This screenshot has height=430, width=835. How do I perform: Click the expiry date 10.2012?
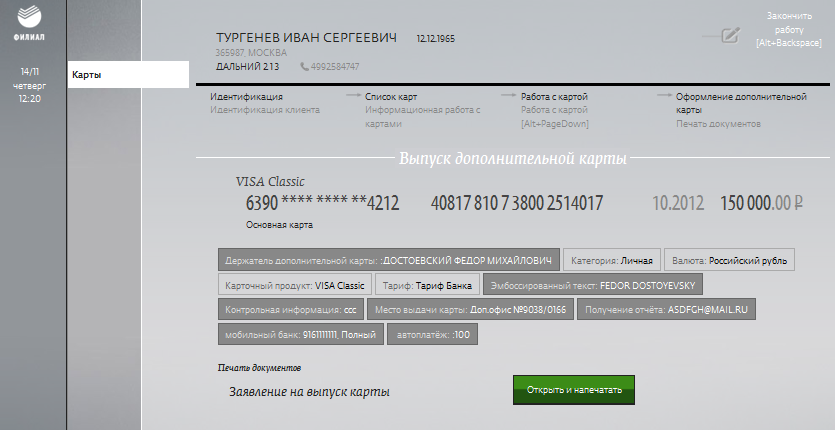678,203
